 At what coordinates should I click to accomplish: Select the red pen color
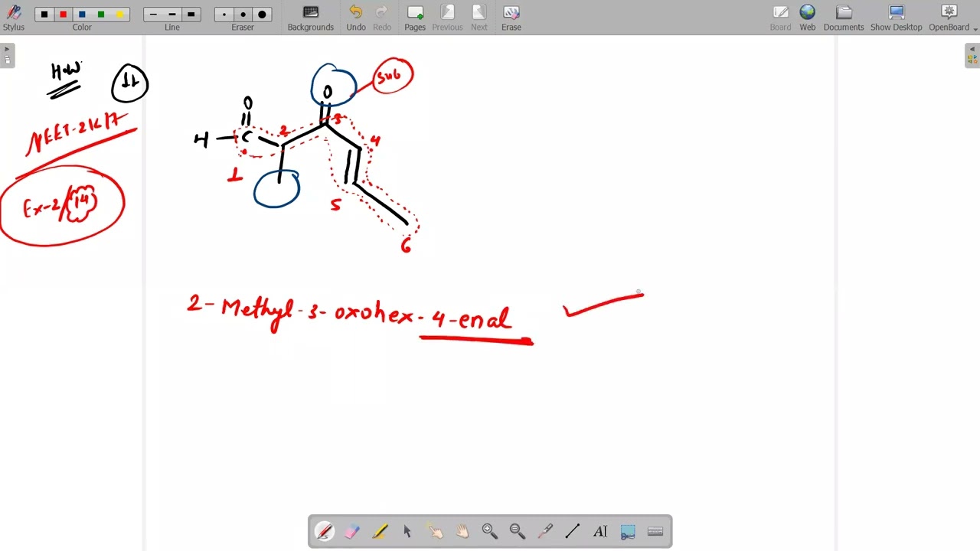[64, 15]
